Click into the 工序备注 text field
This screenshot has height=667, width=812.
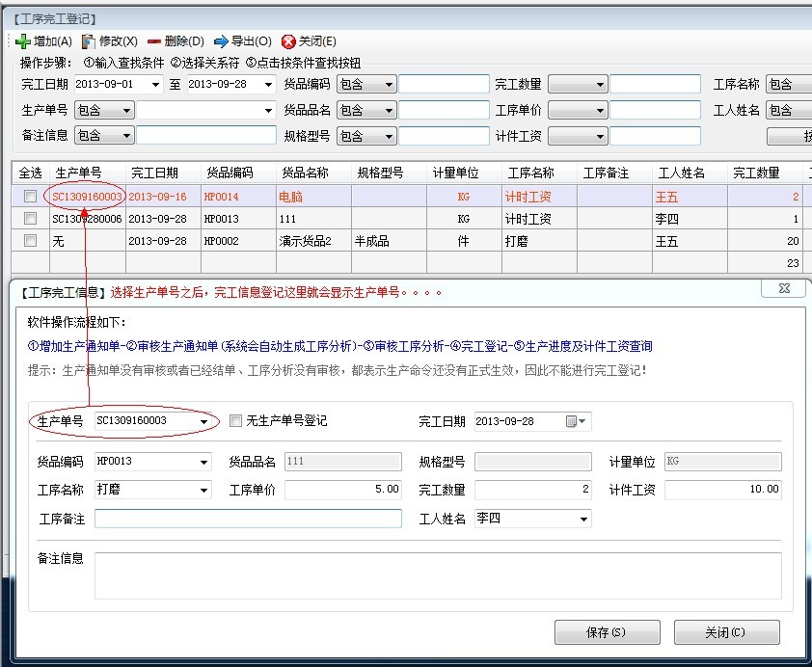point(248,520)
